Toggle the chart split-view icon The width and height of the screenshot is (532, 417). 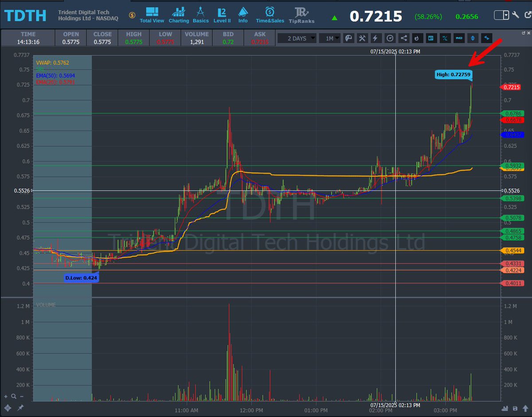[430, 38]
